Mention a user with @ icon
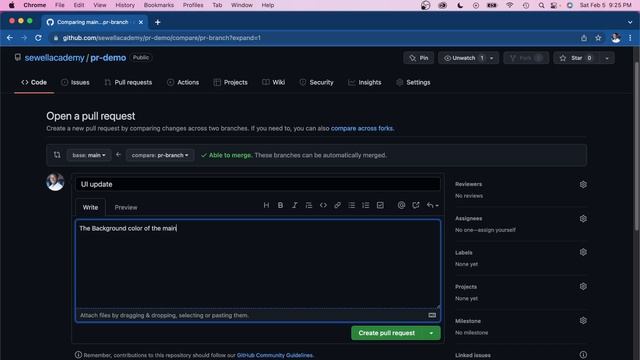This screenshot has width=640, height=360. 401,205
